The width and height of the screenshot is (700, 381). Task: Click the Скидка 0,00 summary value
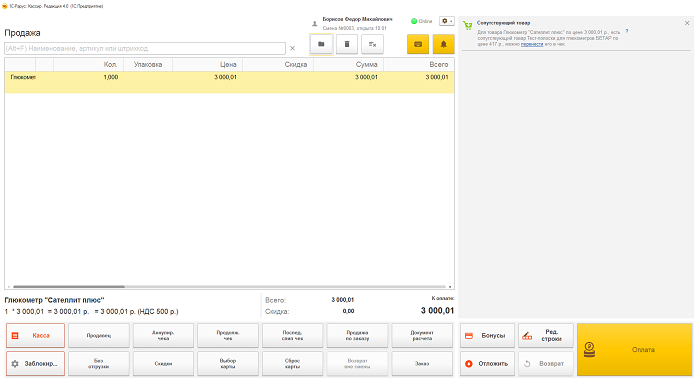(348, 311)
